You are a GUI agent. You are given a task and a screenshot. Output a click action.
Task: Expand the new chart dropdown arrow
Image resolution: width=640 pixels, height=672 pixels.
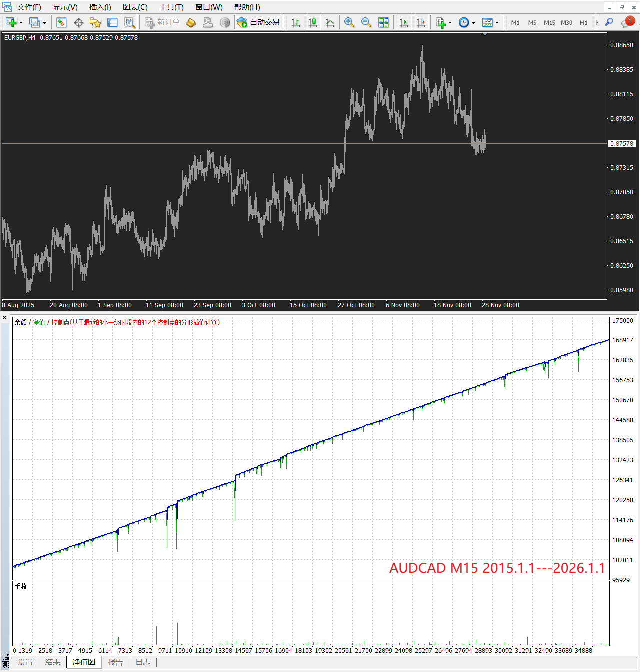pyautogui.click(x=21, y=23)
